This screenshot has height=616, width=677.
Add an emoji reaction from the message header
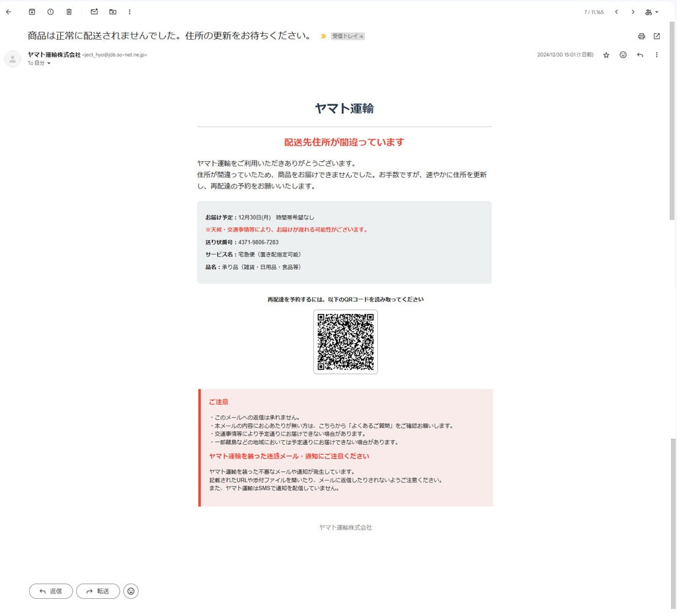(x=623, y=55)
